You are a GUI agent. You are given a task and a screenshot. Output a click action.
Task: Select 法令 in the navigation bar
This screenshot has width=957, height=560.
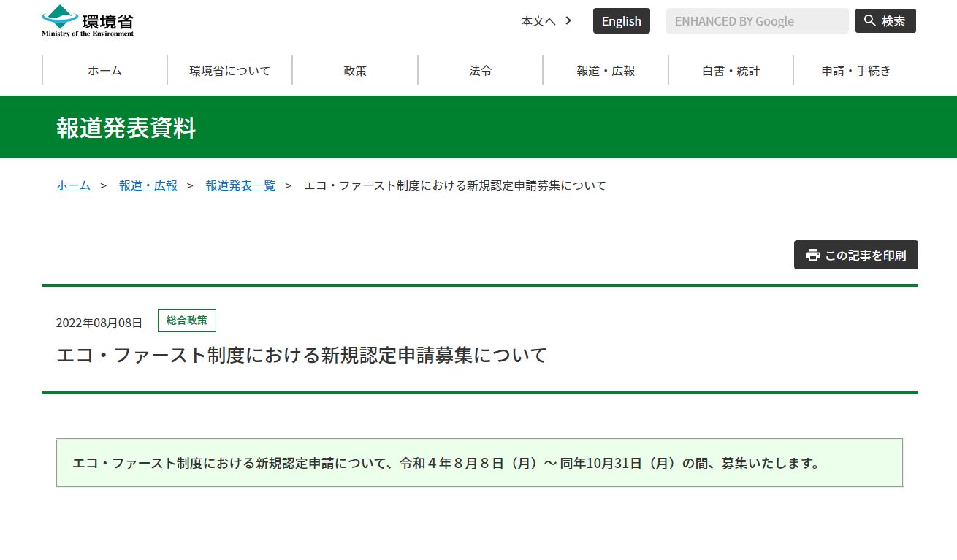tap(480, 71)
